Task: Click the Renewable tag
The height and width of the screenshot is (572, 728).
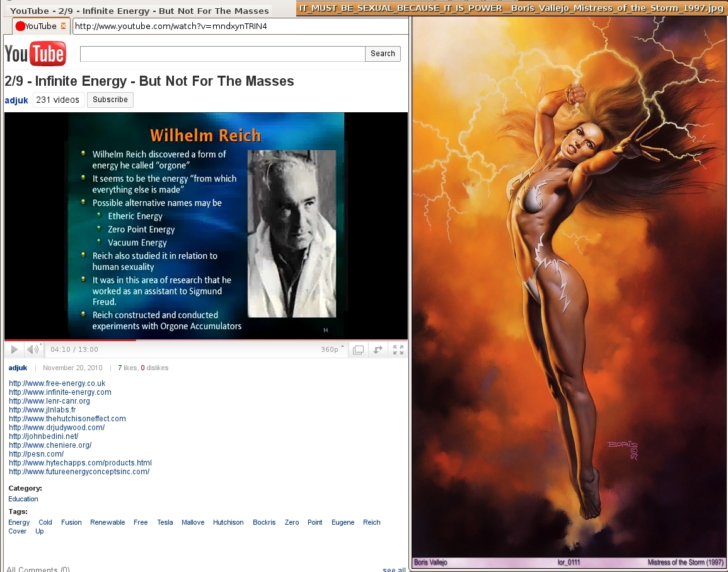Action: click(108, 522)
